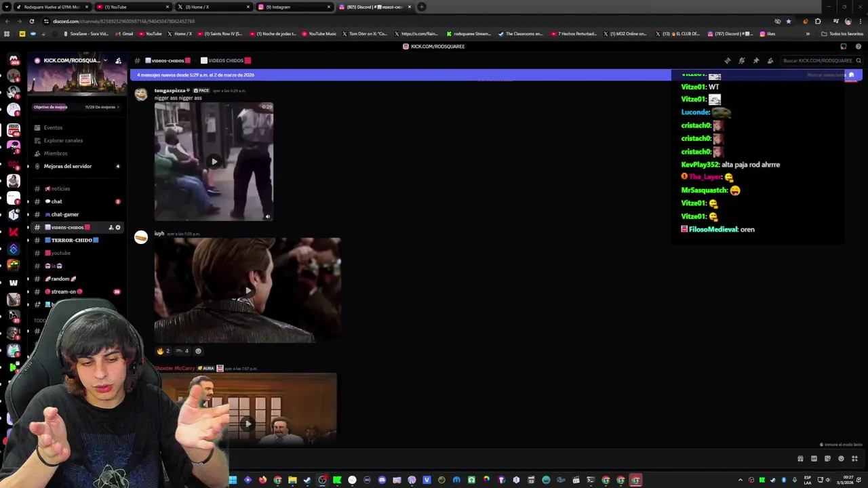Toggle notification settings bell in channel header
868x488 pixels.
click(x=742, y=60)
